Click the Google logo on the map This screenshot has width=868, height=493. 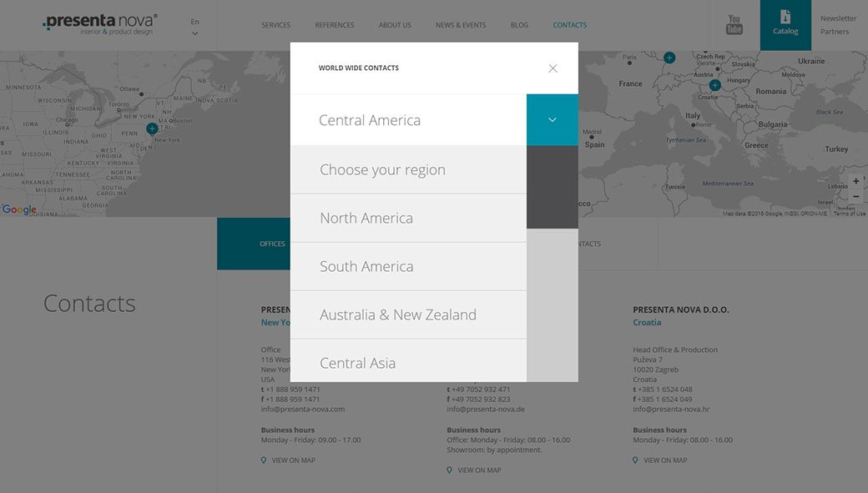(19, 209)
